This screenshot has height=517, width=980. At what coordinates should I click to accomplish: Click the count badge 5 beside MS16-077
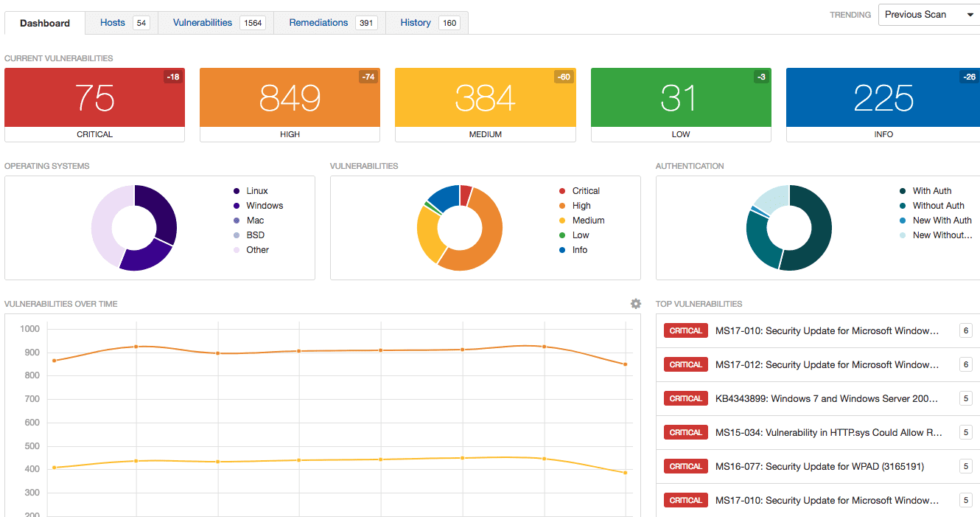(x=965, y=466)
